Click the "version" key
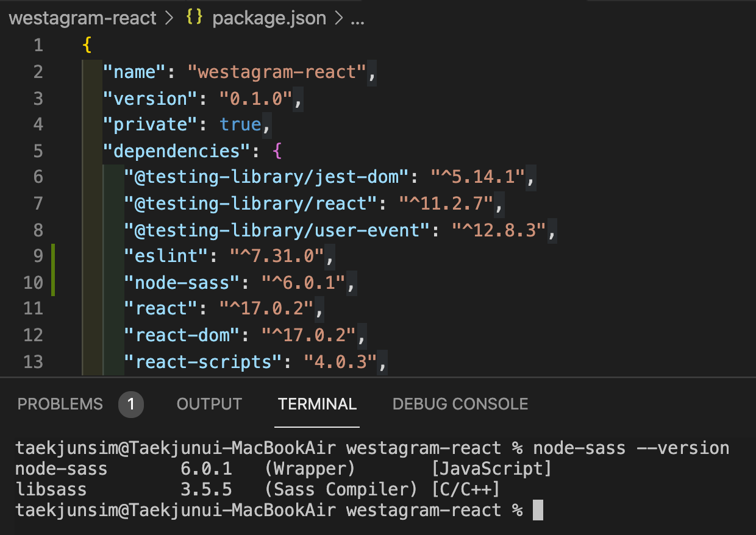Viewport: 756px width, 535px height. [150, 98]
